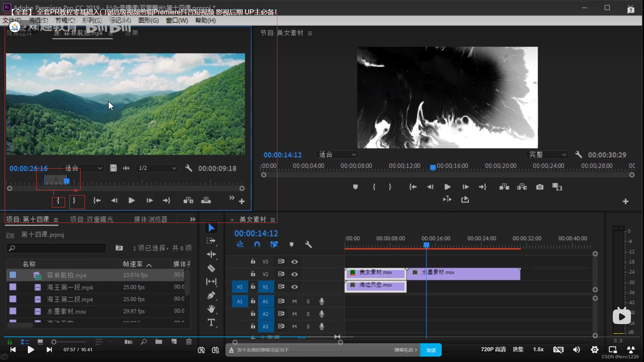Click the source monitor wrench settings icon
The width and height of the screenshot is (644, 362).
click(x=189, y=168)
